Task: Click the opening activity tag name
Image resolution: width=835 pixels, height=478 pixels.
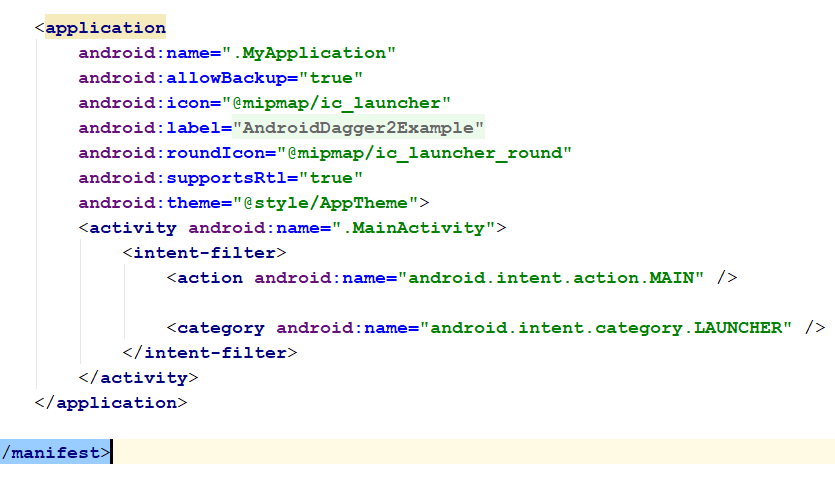Action: (x=133, y=228)
